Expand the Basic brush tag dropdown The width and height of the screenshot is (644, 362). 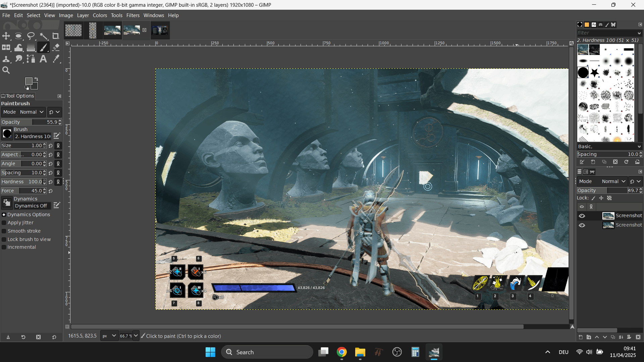(x=639, y=146)
